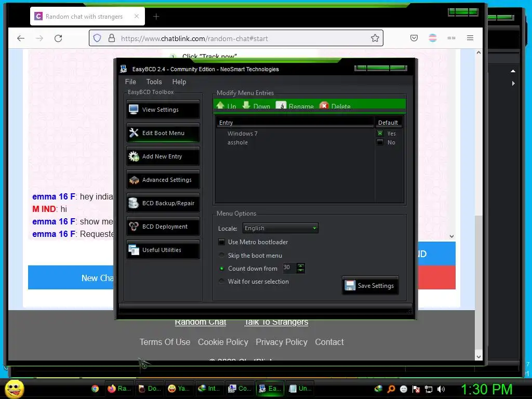
Task: Uncheck the default Yes checkbox for Windows 7
Action: 380,134
